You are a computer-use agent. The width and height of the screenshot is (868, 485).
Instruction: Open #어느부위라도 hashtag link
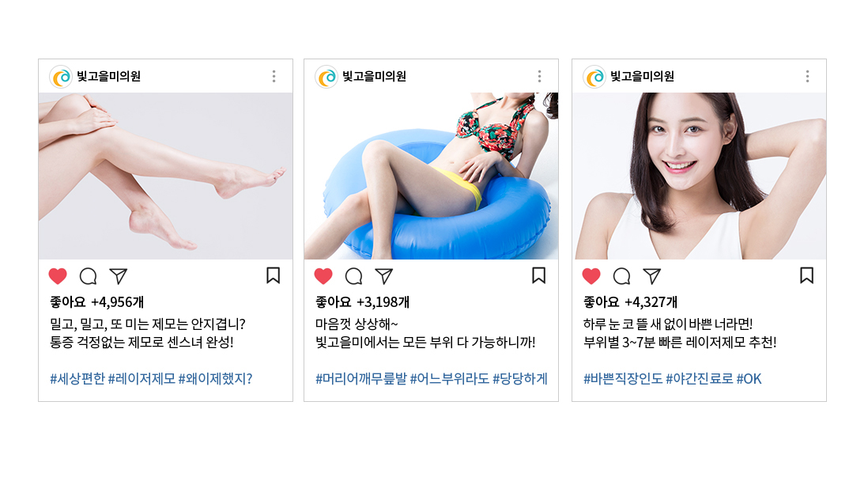click(450, 378)
